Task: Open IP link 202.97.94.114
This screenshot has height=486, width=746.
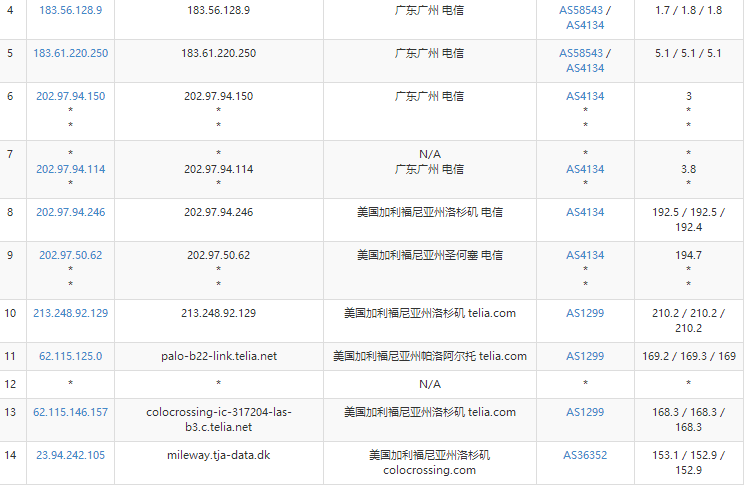Action: pos(70,169)
